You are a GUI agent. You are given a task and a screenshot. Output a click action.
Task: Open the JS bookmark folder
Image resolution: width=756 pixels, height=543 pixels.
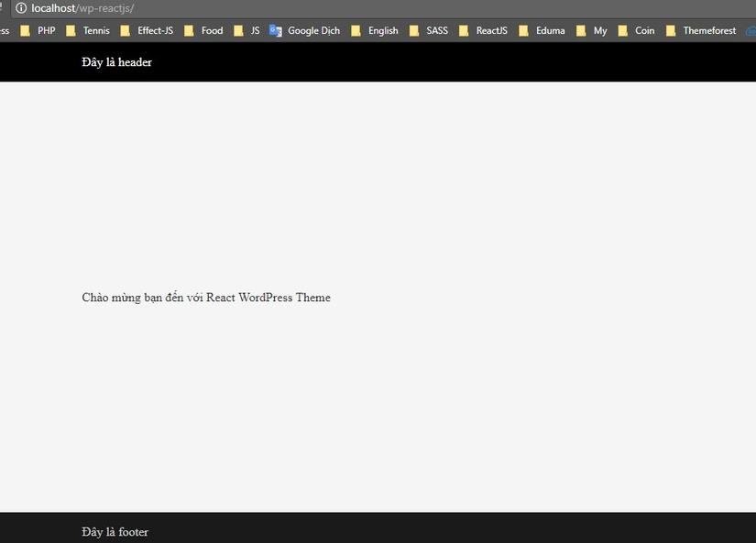click(247, 30)
